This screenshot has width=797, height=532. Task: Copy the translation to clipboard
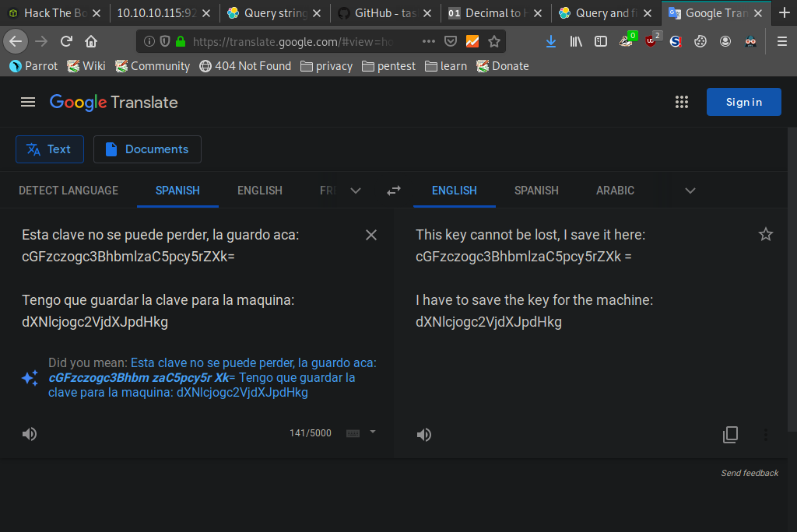point(730,435)
